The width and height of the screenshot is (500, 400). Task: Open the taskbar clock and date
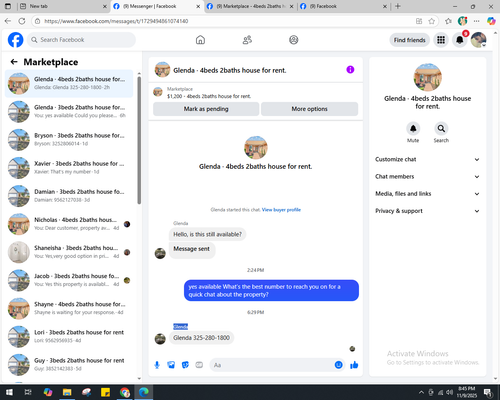[466, 392]
